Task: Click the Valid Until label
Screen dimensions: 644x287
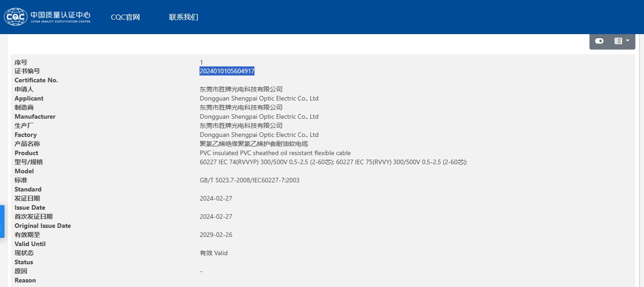Action: pyautogui.click(x=30, y=244)
